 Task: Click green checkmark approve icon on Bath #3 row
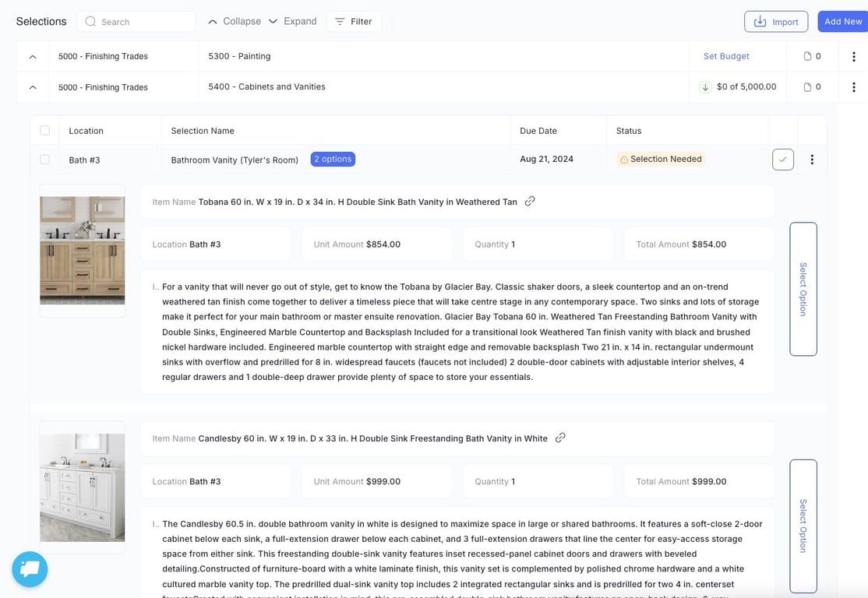pos(783,160)
